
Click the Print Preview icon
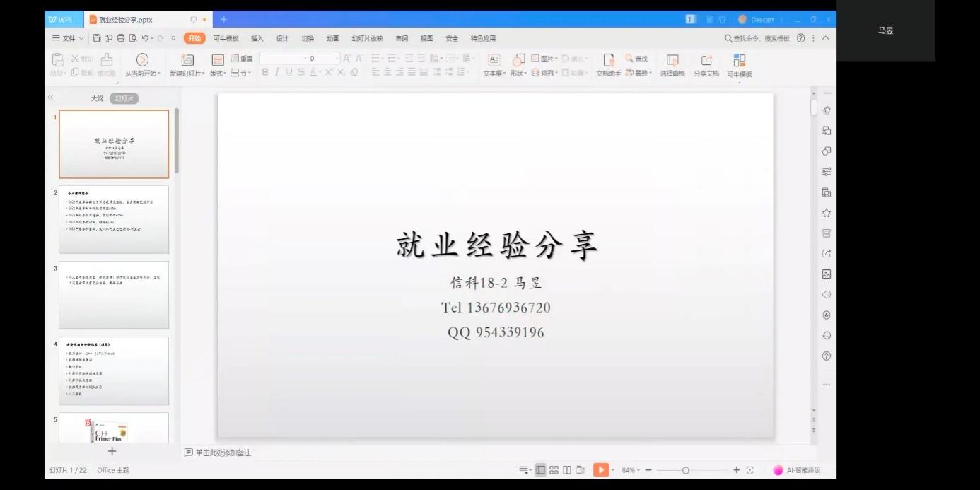coord(132,38)
